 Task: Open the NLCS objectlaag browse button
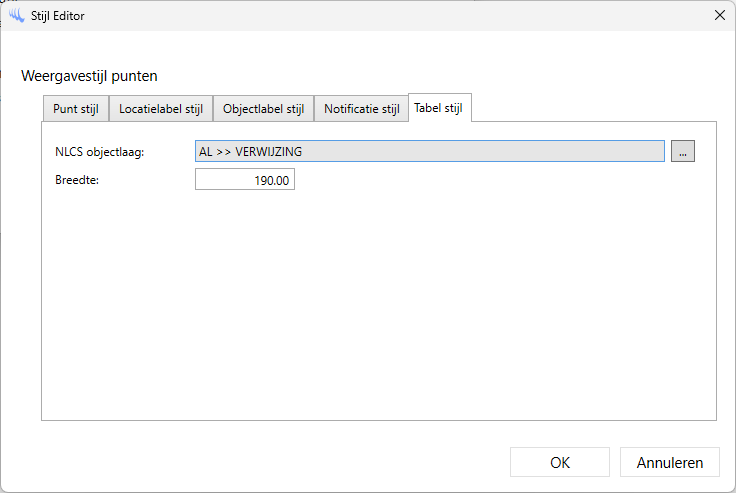click(x=682, y=151)
